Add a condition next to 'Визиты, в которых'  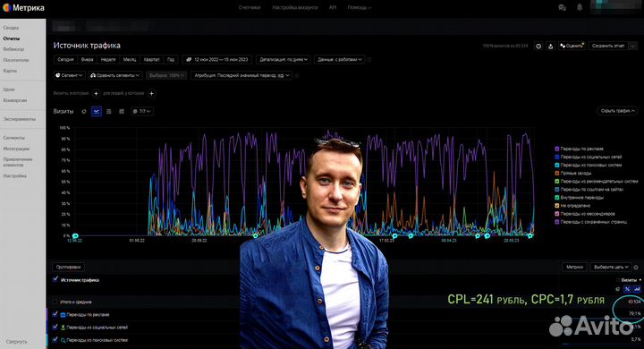[96, 93]
